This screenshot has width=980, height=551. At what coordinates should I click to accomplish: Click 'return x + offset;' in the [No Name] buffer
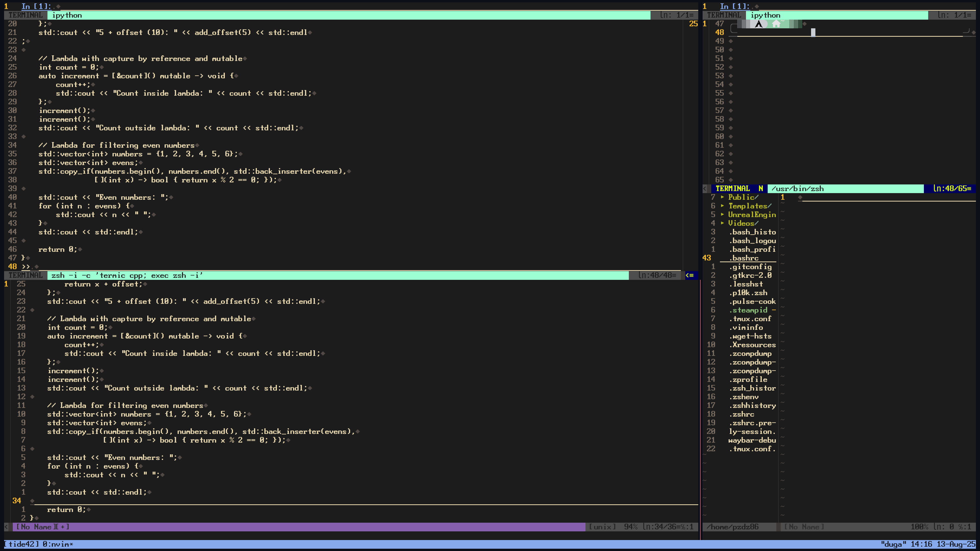103,284
